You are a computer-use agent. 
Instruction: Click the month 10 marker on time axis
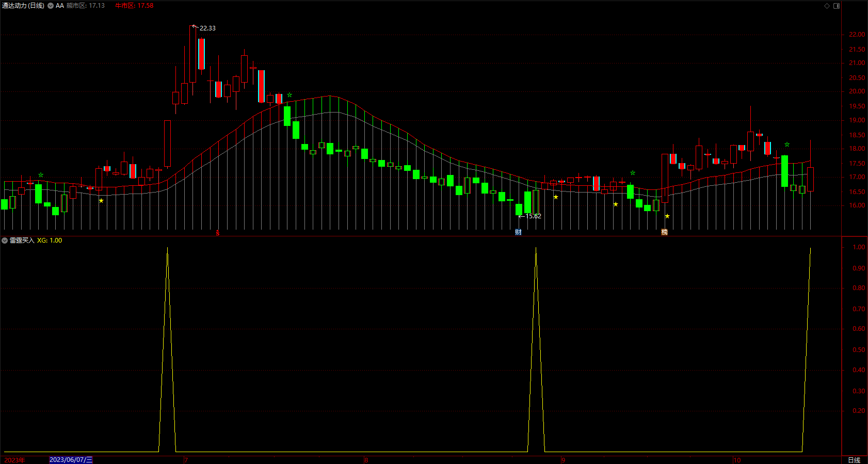click(737, 460)
